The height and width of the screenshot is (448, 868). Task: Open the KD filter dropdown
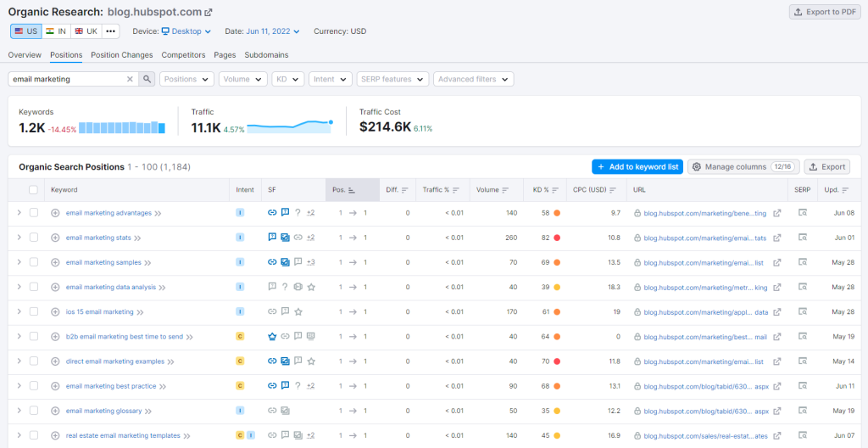coord(288,79)
